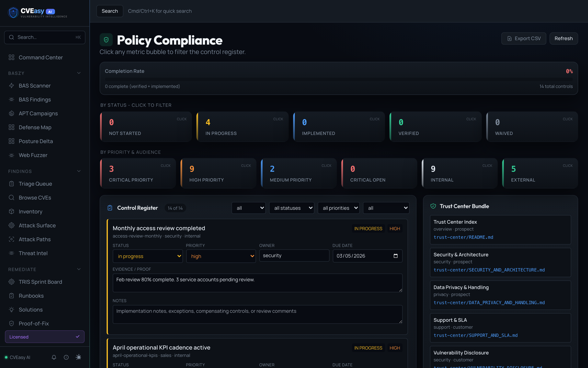Viewport: 588px width, 368px height.
Task: Click the Triage Queue clipboard icon
Action: (11, 184)
